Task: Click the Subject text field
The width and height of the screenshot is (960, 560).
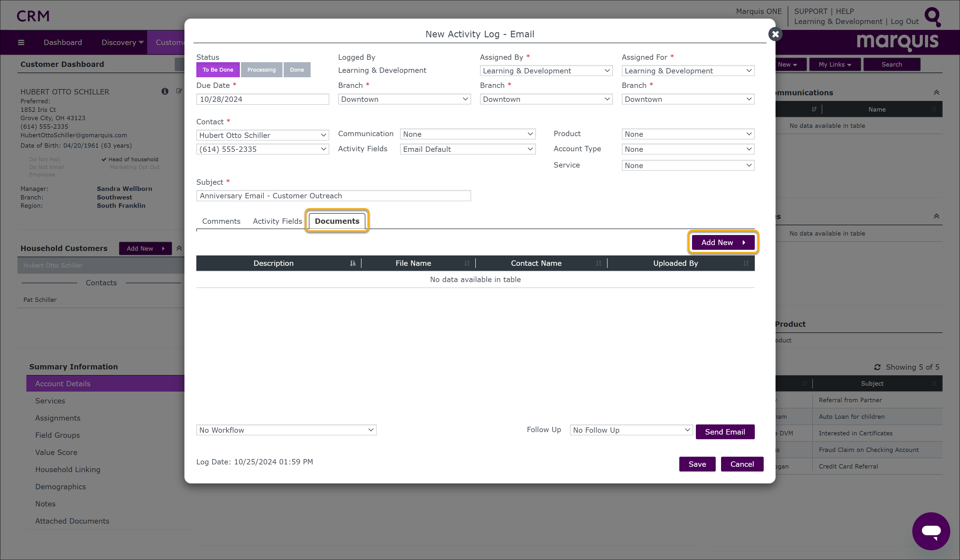Action: [x=333, y=196]
